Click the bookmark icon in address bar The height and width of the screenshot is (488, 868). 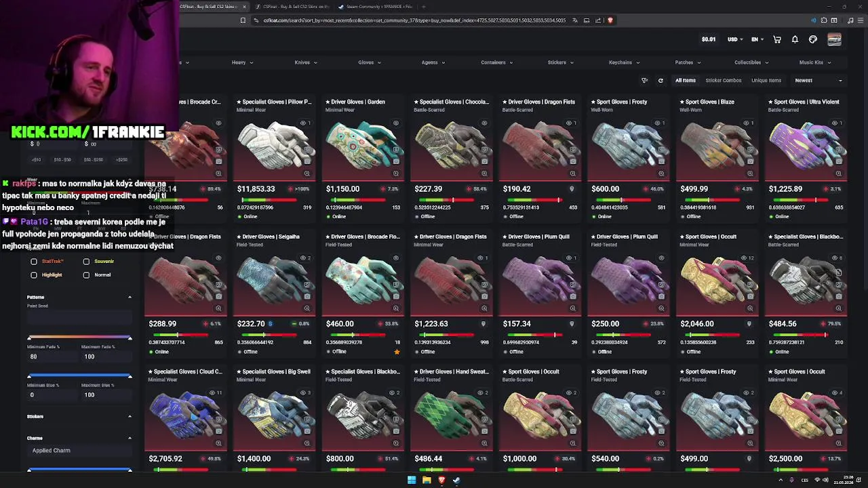(243, 20)
